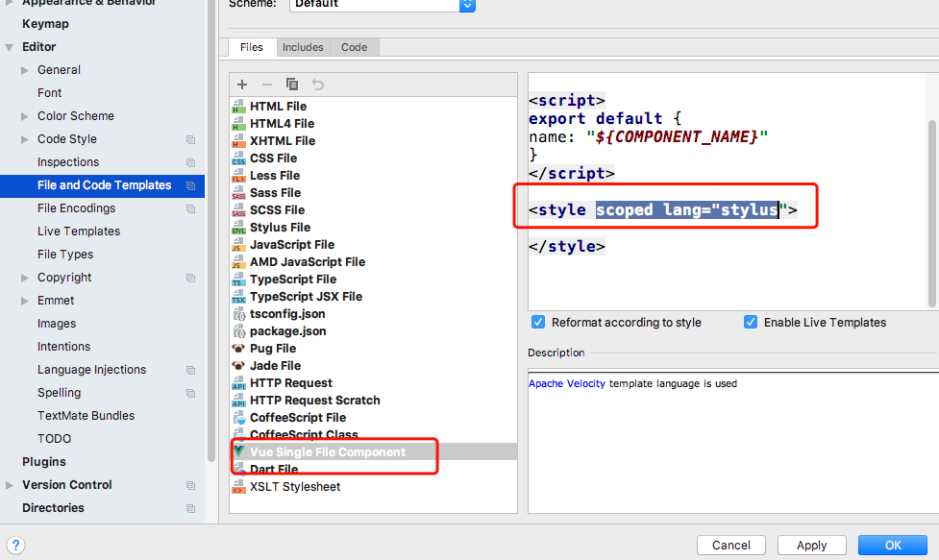This screenshot has width=939, height=560.
Task: Select the CoffeeScript File cup icon
Action: coord(239,418)
